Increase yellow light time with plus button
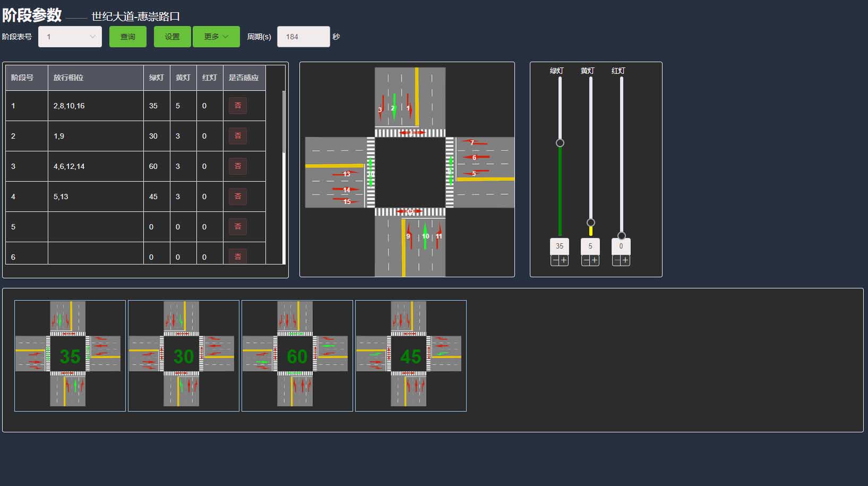This screenshot has height=486, width=868. click(x=595, y=260)
